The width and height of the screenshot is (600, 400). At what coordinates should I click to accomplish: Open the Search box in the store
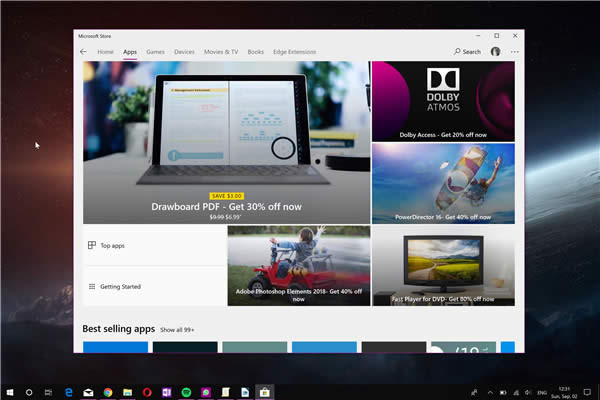467,51
